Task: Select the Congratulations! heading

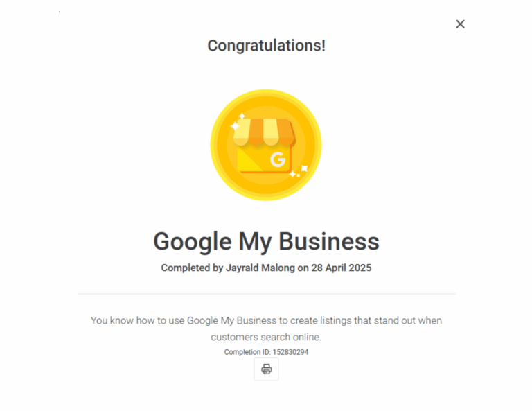Action: coord(266,46)
